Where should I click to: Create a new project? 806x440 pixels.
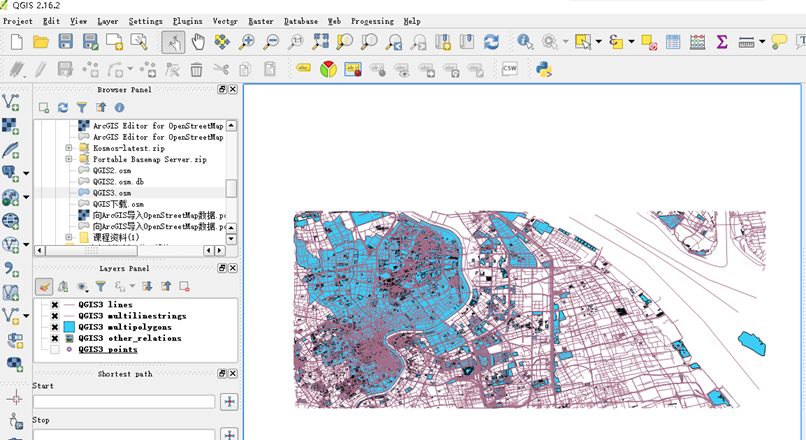[x=16, y=42]
